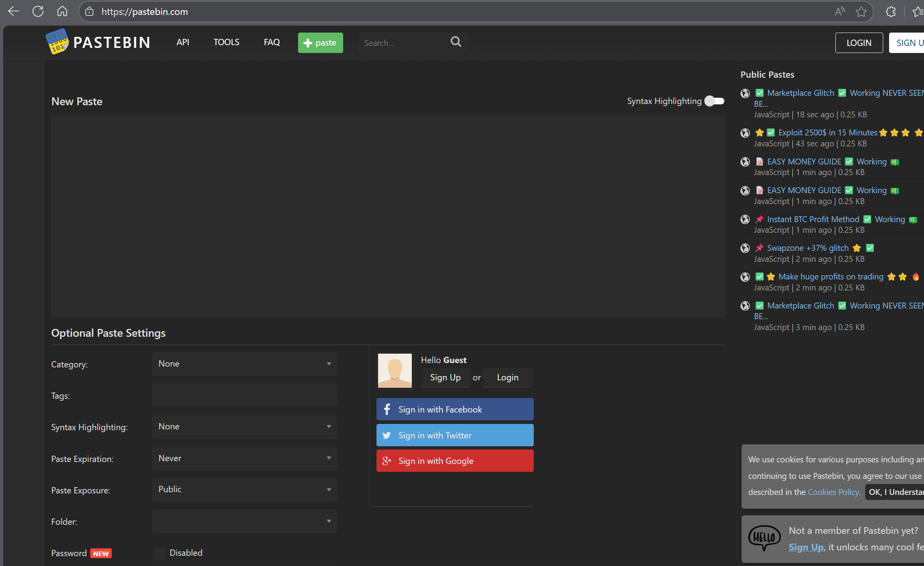Expand the Paste Expiration dropdown
This screenshot has width=924, height=566.
pyautogui.click(x=244, y=458)
